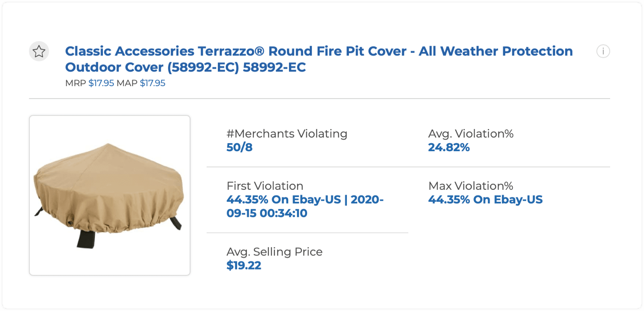Click the Avg. Selling Price label
Screen dimensions: 644x311
pos(274,251)
